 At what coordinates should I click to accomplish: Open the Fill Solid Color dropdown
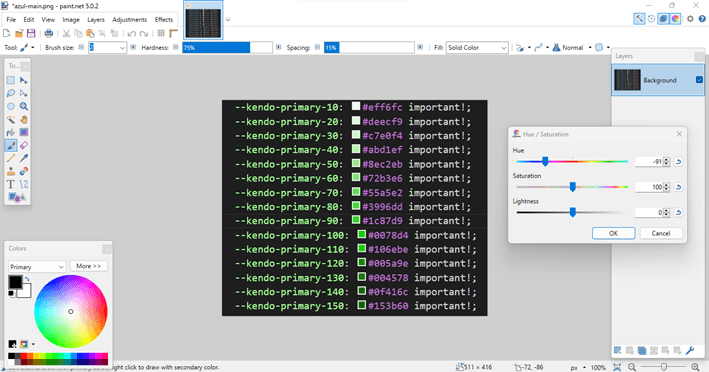pyautogui.click(x=477, y=47)
